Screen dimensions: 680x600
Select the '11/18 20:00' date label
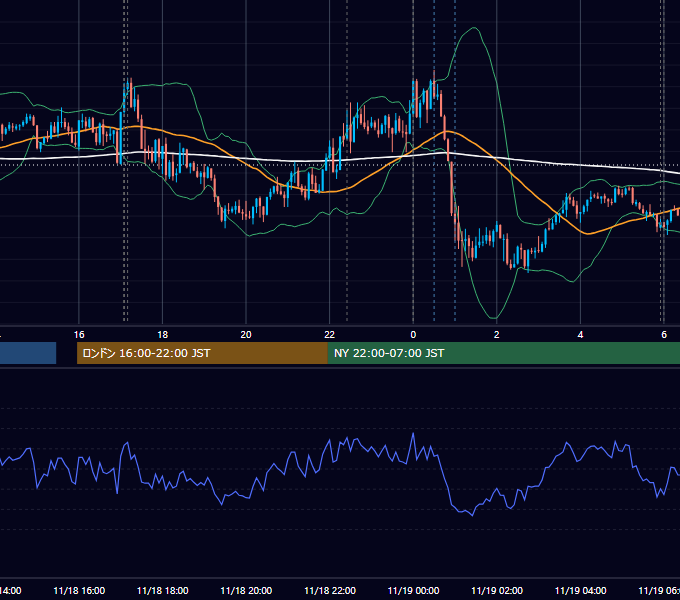tap(246, 590)
